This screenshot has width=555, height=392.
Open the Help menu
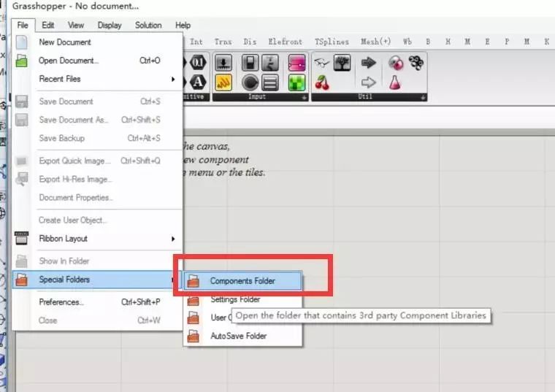pyautogui.click(x=183, y=25)
